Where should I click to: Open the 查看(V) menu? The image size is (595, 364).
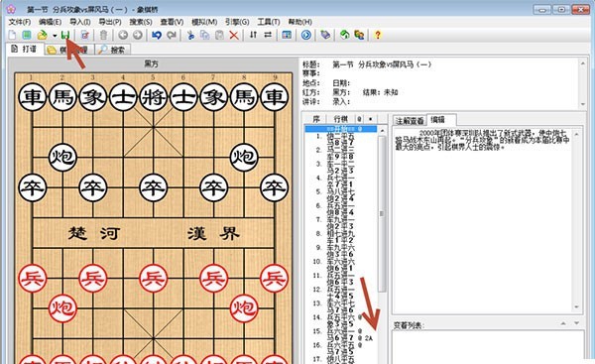172,22
